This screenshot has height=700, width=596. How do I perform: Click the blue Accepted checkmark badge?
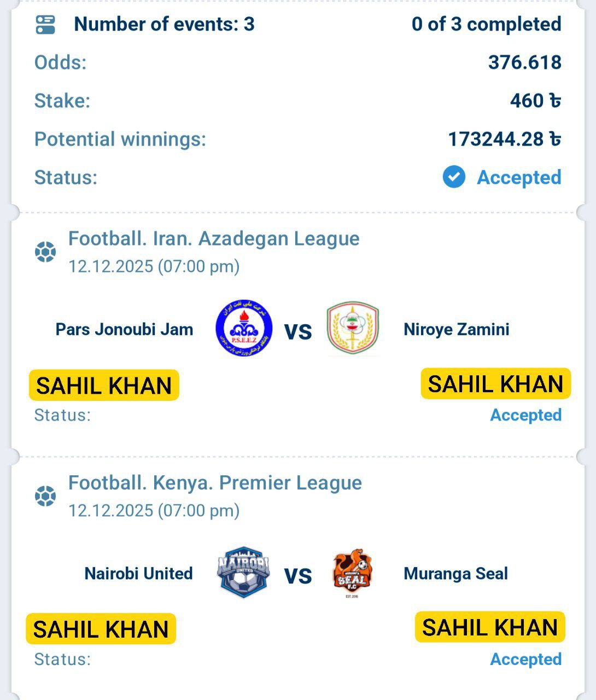point(454,177)
